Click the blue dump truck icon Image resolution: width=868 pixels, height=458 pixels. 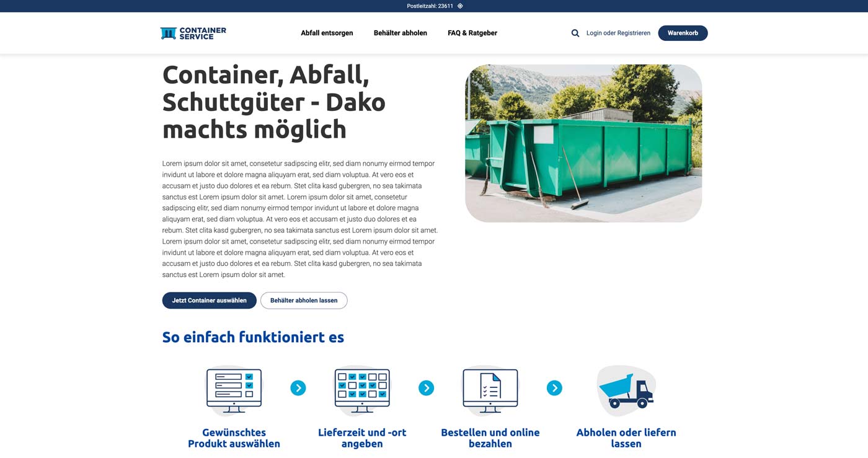pyautogui.click(x=626, y=390)
